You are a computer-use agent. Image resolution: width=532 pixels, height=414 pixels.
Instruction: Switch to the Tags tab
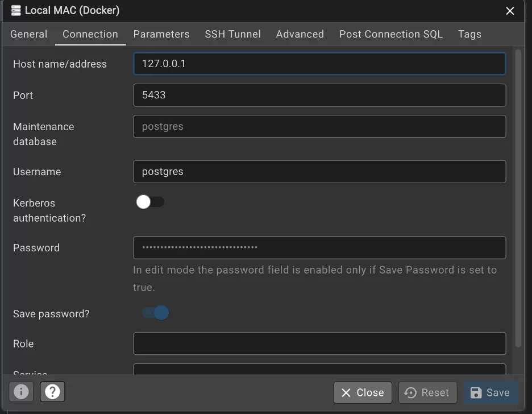(469, 34)
